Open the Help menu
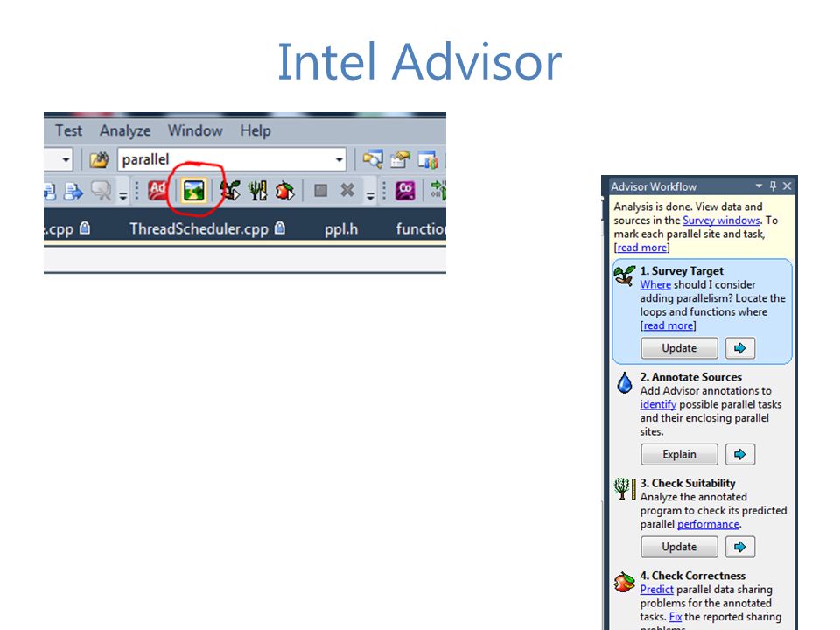The width and height of the screenshot is (840, 630). (x=255, y=130)
